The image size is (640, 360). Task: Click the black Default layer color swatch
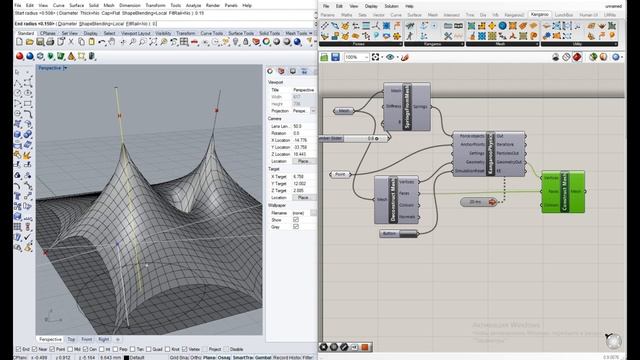pyautogui.click(x=127, y=358)
